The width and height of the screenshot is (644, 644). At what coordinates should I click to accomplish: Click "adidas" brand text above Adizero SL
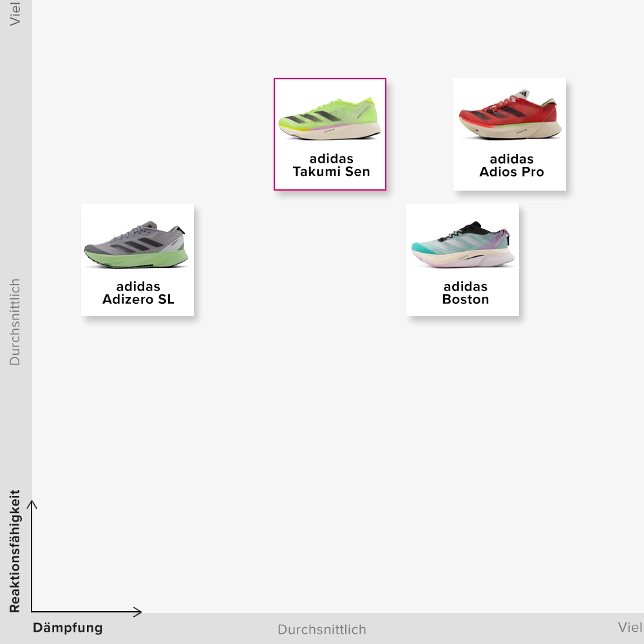coord(138,286)
